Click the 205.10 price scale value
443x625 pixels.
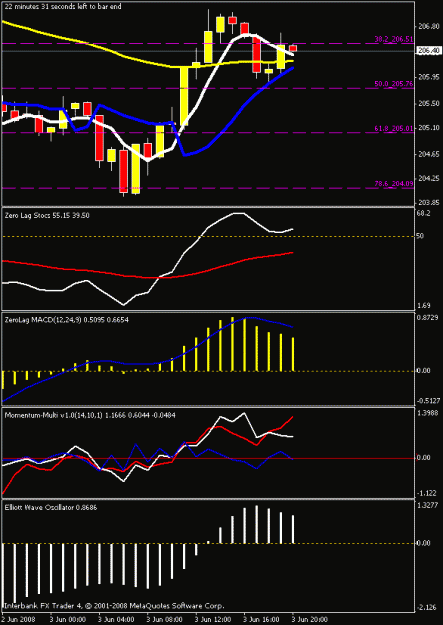coord(428,128)
